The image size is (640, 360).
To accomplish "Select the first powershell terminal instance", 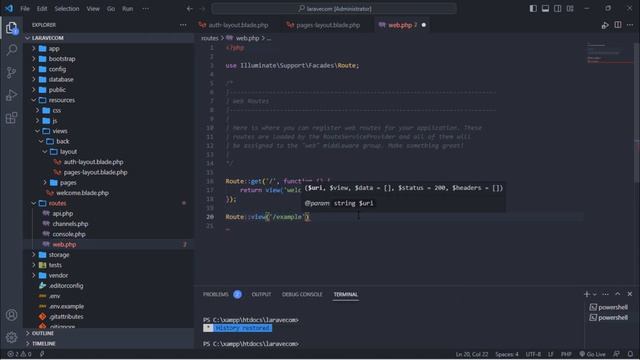I will pyautogui.click(x=609, y=307).
